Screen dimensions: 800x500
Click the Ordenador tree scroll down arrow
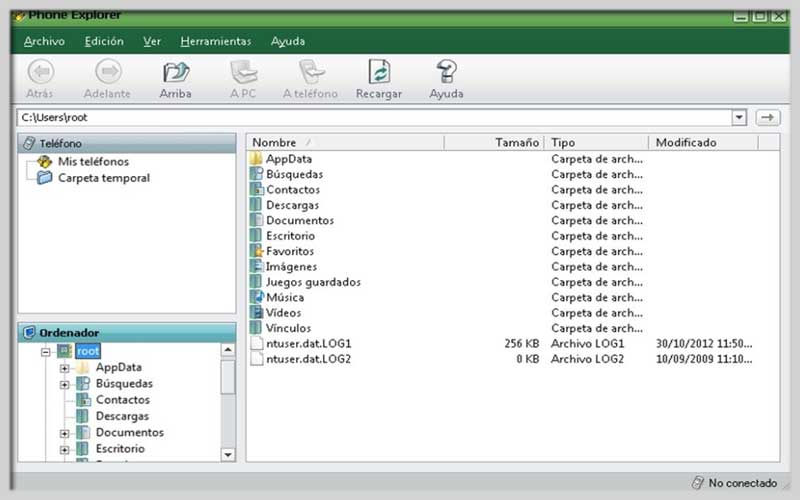pyautogui.click(x=228, y=454)
